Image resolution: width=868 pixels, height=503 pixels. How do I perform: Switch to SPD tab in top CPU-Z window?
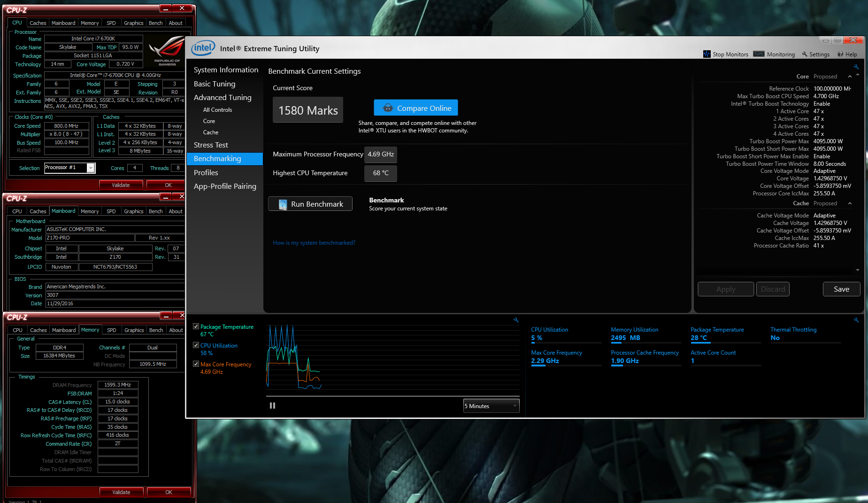click(x=111, y=23)
